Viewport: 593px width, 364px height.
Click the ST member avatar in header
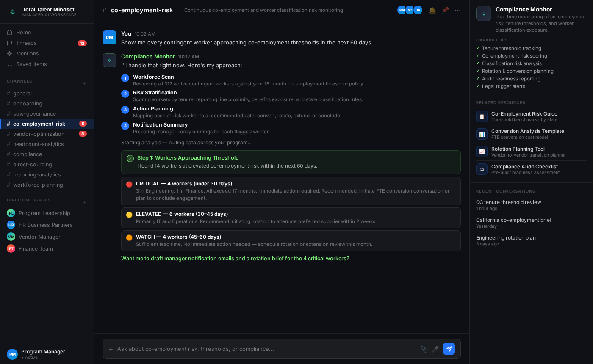pyautogui.click(x=410, y=10)
